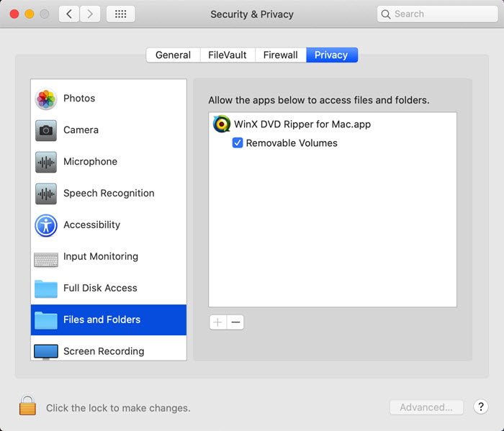
Task: Switch to the FileVault tab
Action: [228, 55]
